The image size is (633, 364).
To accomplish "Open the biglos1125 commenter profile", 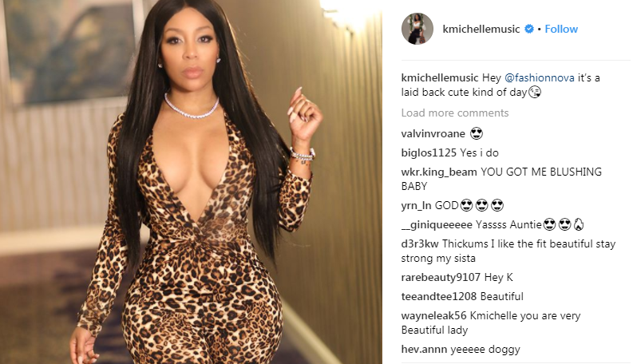I will tap(429, 153).
